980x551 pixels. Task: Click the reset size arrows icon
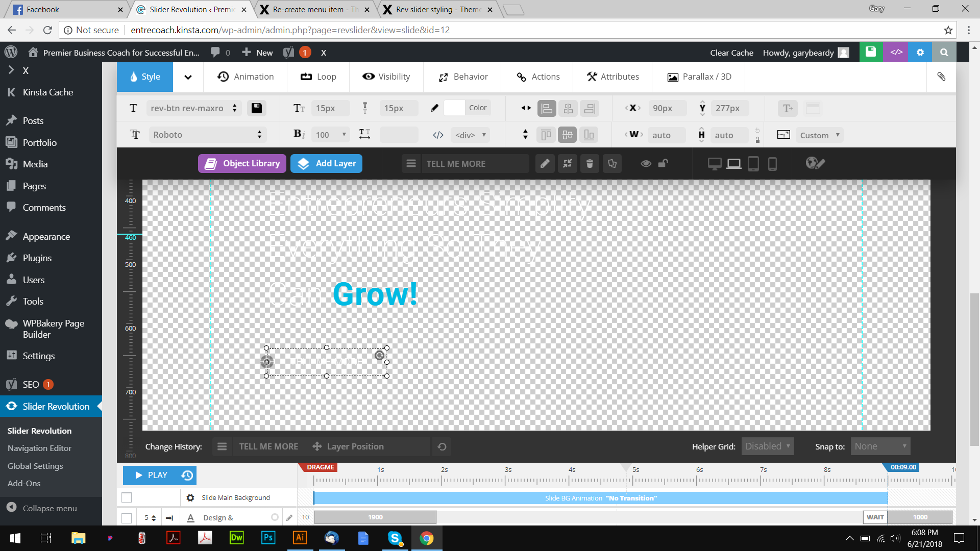click(568, 164)
